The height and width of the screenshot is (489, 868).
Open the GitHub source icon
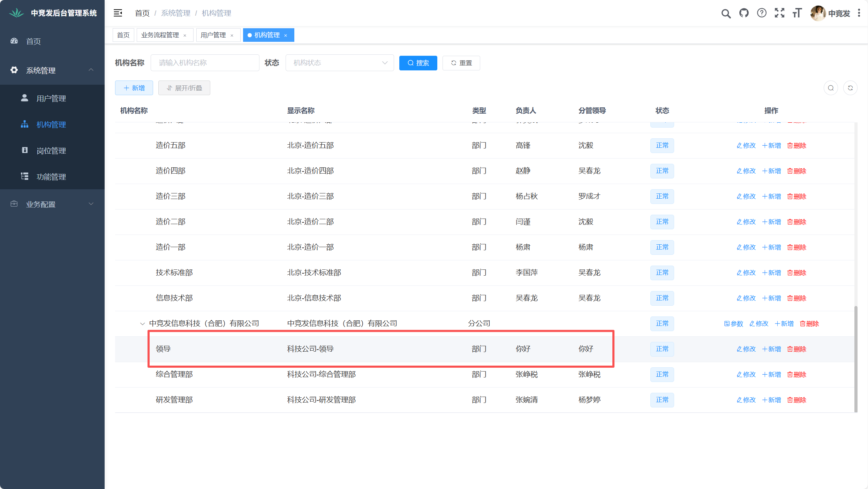(x=744, y=13)
